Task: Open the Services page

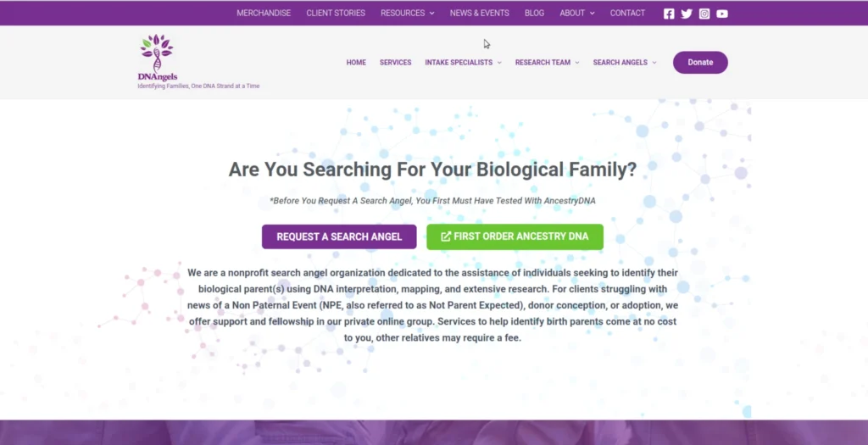Action: coord(395,63)
